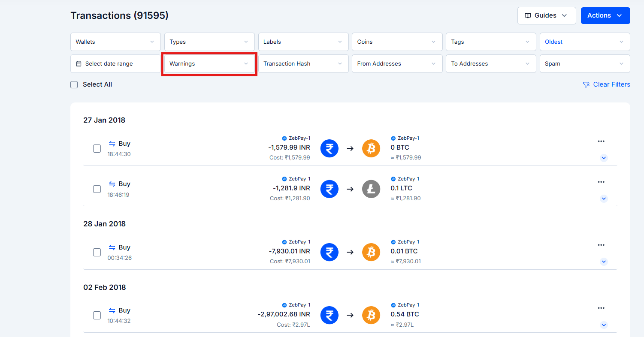Screen dimensions: 644x337
Task: Click the swap icon beside Buy at 00:34:26
Action: [x=112, y=247]
